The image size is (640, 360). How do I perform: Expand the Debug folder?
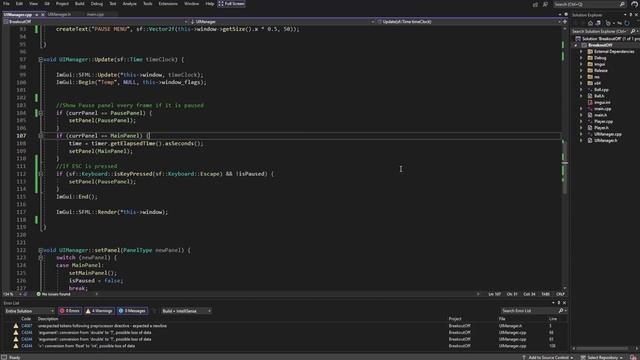click(x=581, y=58)
